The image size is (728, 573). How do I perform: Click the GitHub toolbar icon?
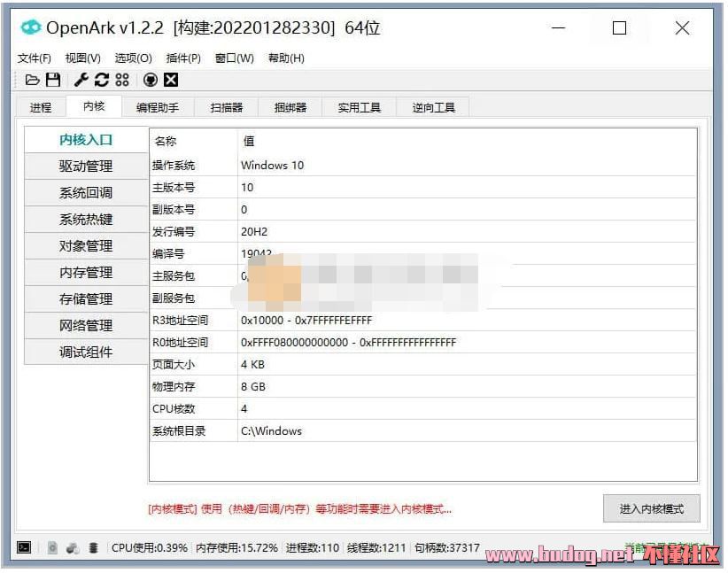(x=150, y=80)
